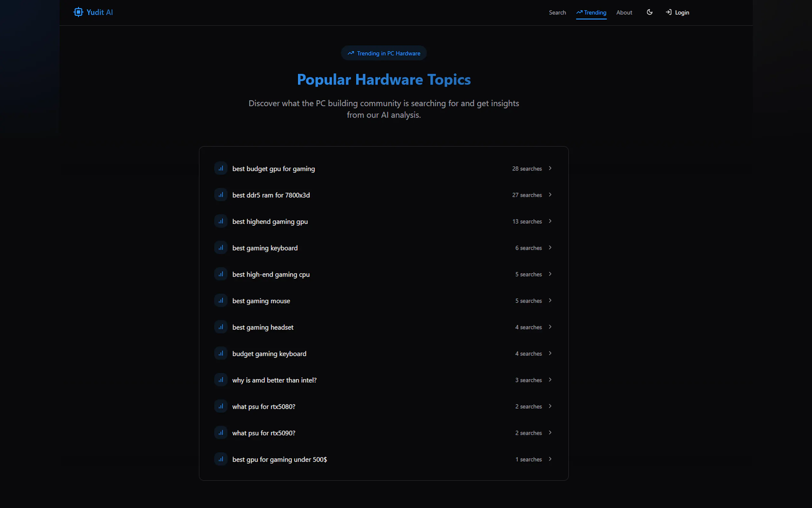Click bar-chart icon beside best gaming mouse

[x=221, y=301]
